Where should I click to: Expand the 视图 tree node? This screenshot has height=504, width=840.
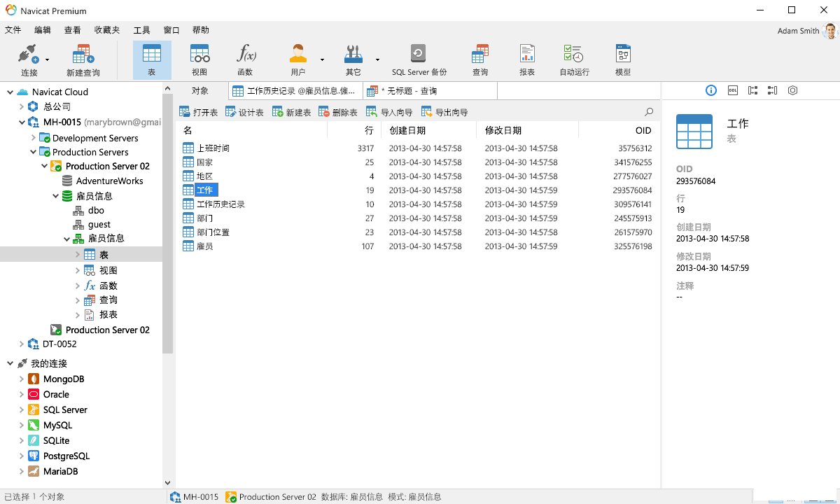pyautogui.click(x=78, y=270)
